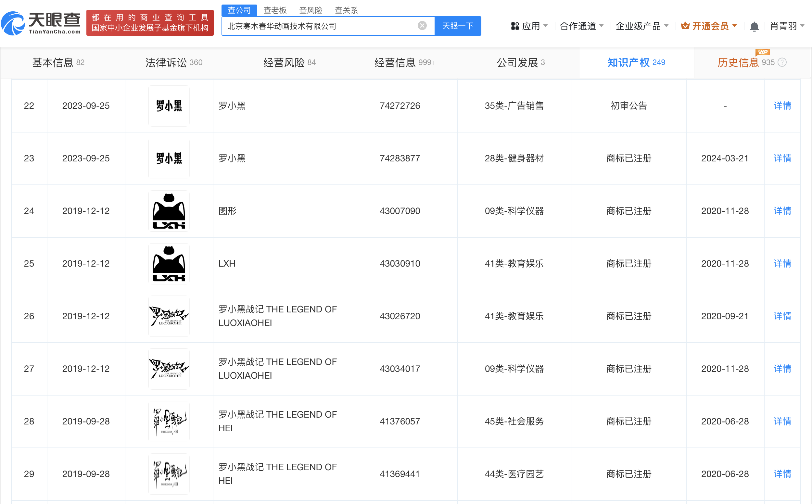Open the notification bell
This screenshot has height=504, width=812.
pyautogui.click(x=754, y=26)
